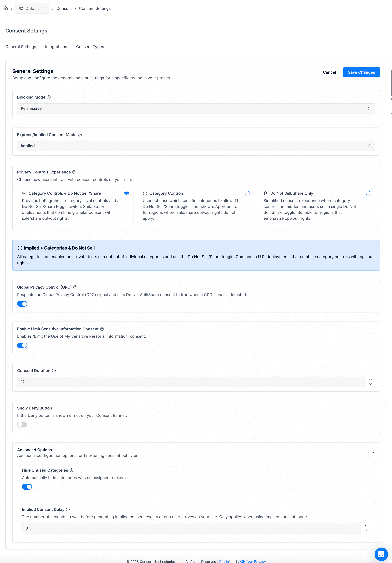Click the Global Privacy Control help icon
392x563 pixels.
(75, 287)
